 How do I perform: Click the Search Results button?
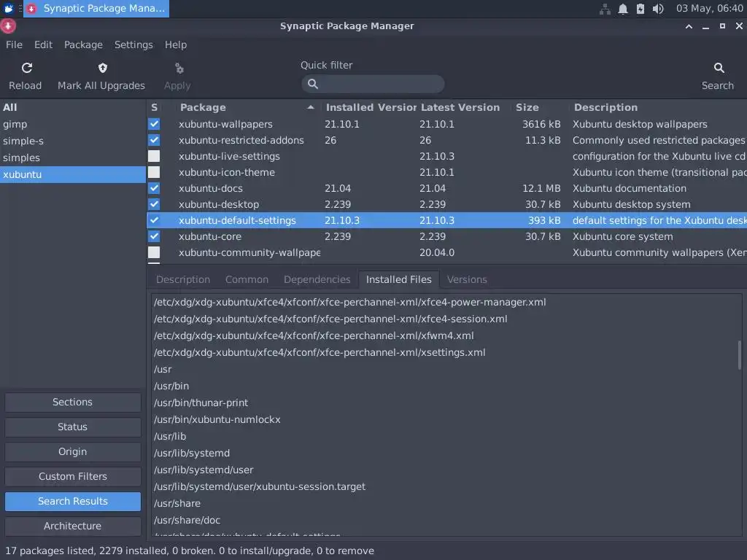tap(73, 501)
